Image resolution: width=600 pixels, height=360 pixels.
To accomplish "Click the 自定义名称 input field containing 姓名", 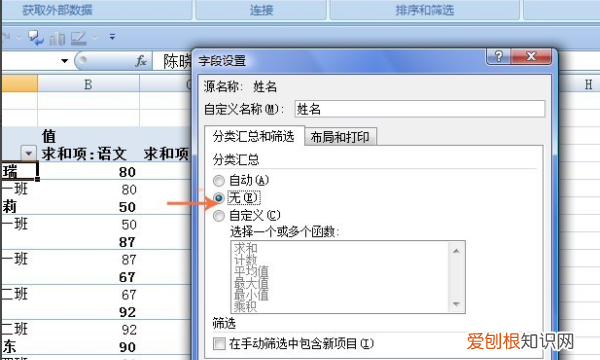I will pos(420,109).
